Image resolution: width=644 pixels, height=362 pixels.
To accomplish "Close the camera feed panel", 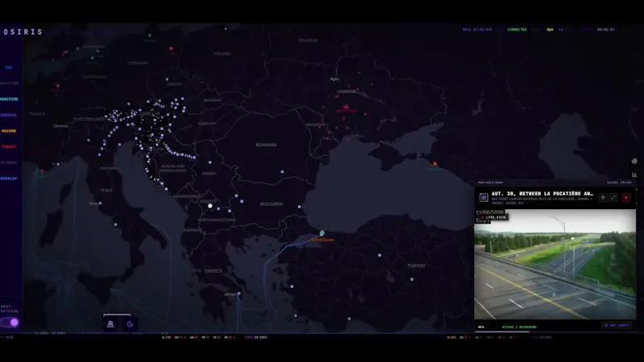I will [626, 197].
